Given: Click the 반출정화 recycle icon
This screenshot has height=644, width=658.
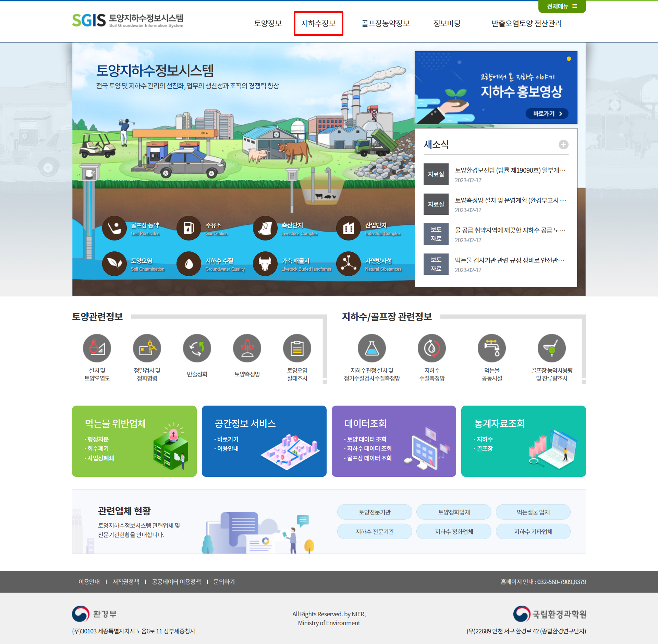Looking at the screenshot, I should (x=197, y=348).
